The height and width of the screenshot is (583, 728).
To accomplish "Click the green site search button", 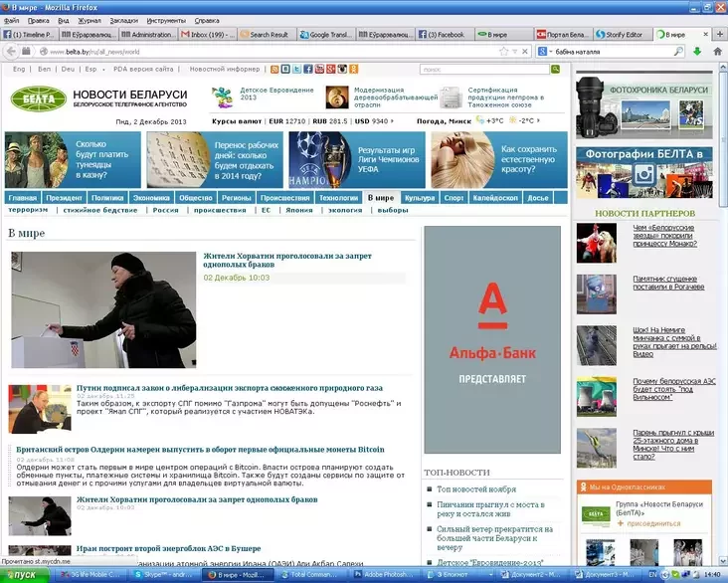I will 555,70.
